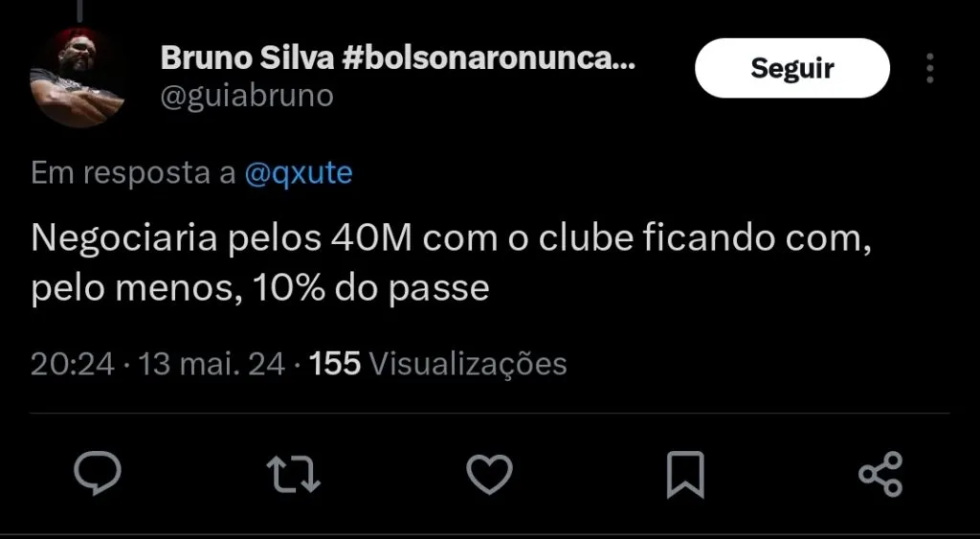Retweet this post with the repost icon
Screen dimensions: 980x539
click(294, 474)
